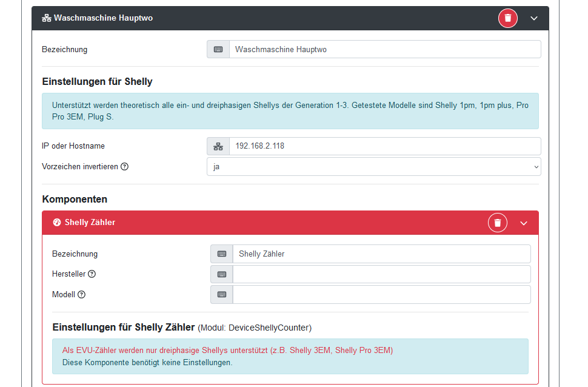The height and width of the screenshot is (387, 588).
Task: Collapse the Waschmaschine Hauptwo panel
Action: coord(534,18)
